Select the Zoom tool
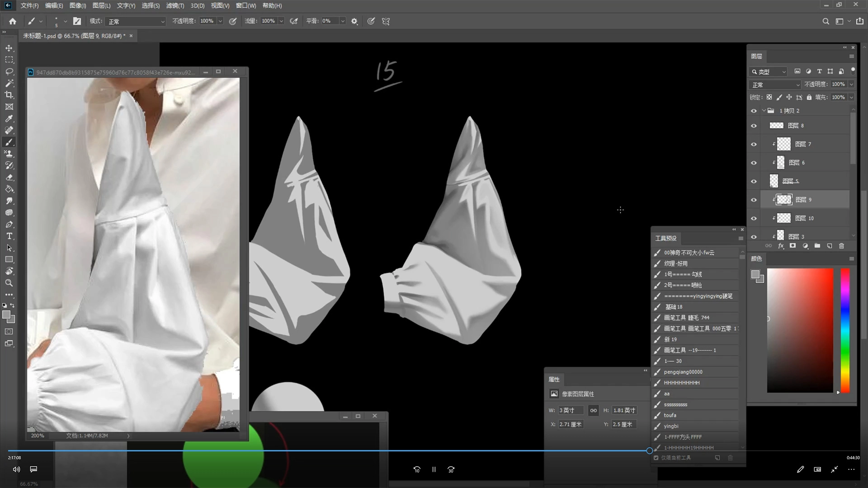This screenshot has height=488, width=868. point(9,283)
